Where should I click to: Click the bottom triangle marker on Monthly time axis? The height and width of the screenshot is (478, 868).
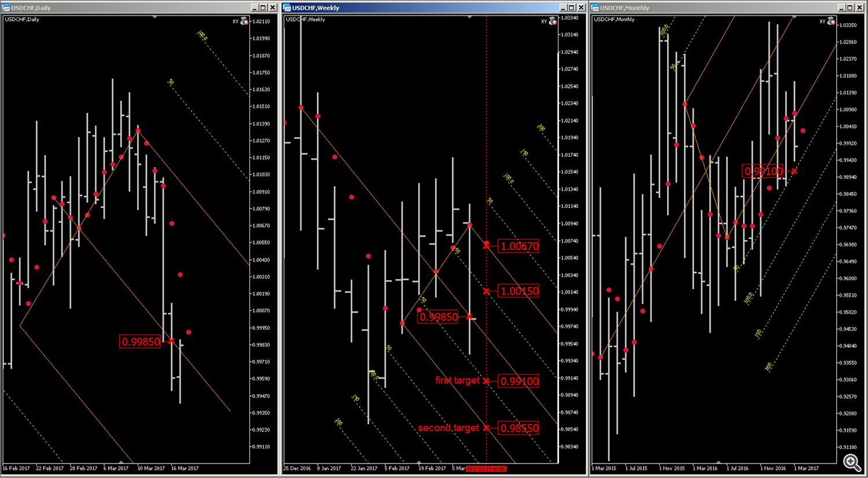[718, 462]
